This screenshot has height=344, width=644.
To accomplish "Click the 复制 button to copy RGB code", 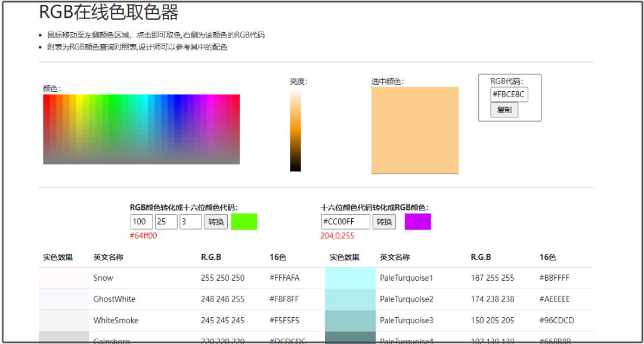I will pyautogui.click(x=504, y=110).
